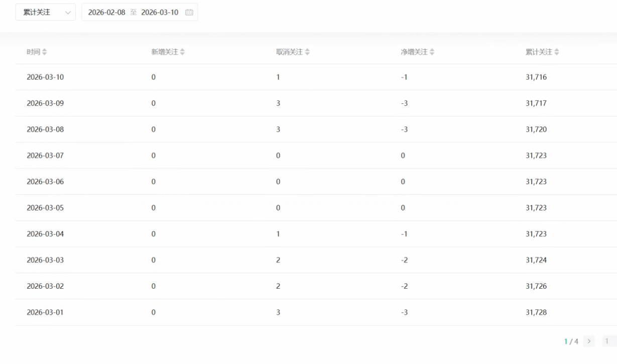The image size is (617, 364).
Task: Sort by 净增关注 sort icon
Action: [x=432, y=52]
